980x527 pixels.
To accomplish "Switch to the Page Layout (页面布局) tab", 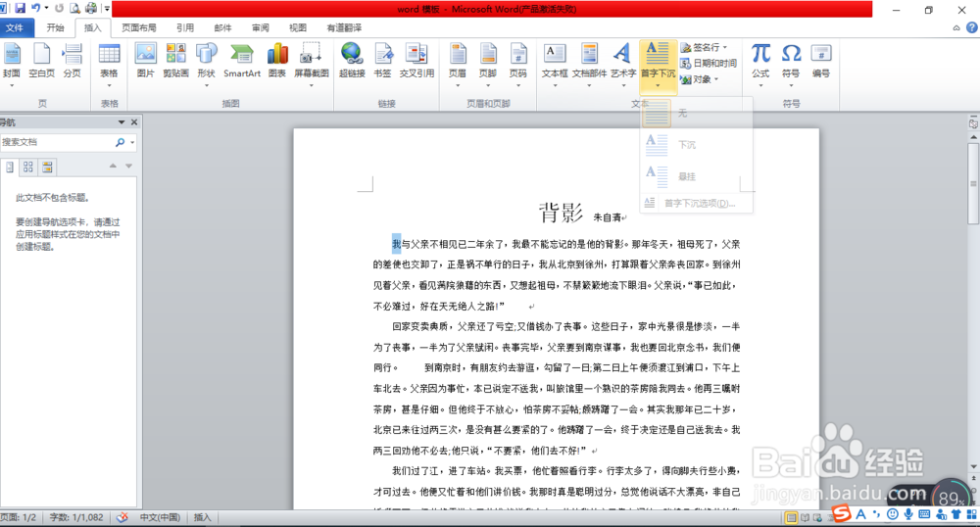I will coord(139,27).
